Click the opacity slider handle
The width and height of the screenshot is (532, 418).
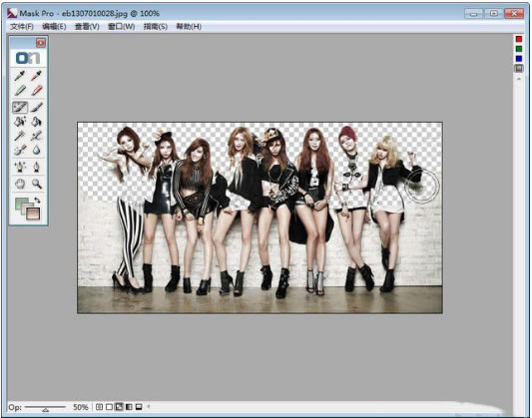click(46, 410)
